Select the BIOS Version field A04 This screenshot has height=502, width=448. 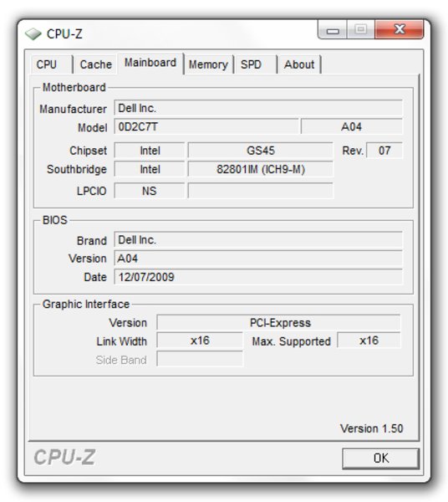pyautogui.click(x=258, y=259)
